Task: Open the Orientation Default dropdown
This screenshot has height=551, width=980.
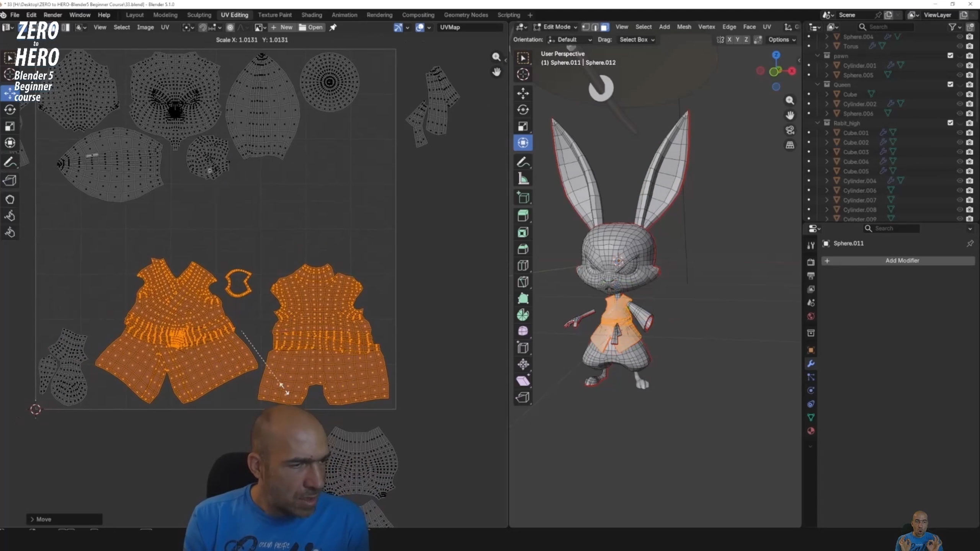Action: (570, 39)
